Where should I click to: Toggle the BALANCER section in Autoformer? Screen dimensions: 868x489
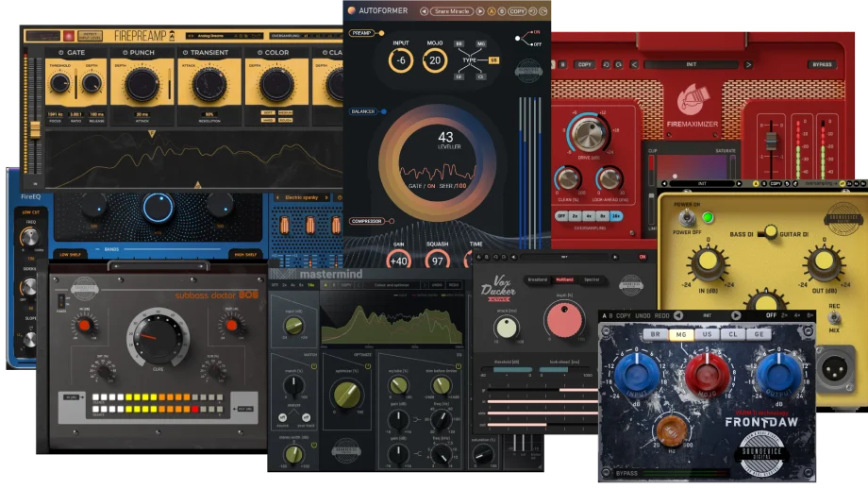point(368,111)
